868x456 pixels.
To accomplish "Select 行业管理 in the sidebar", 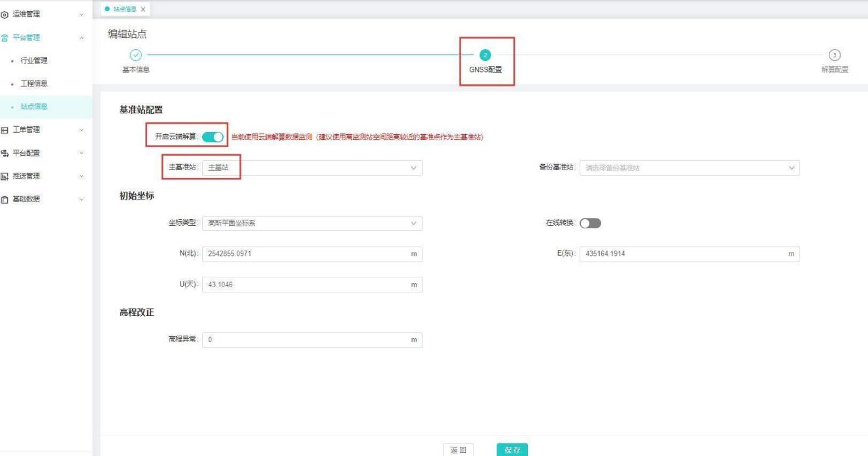I will click(x=35, y=61).
